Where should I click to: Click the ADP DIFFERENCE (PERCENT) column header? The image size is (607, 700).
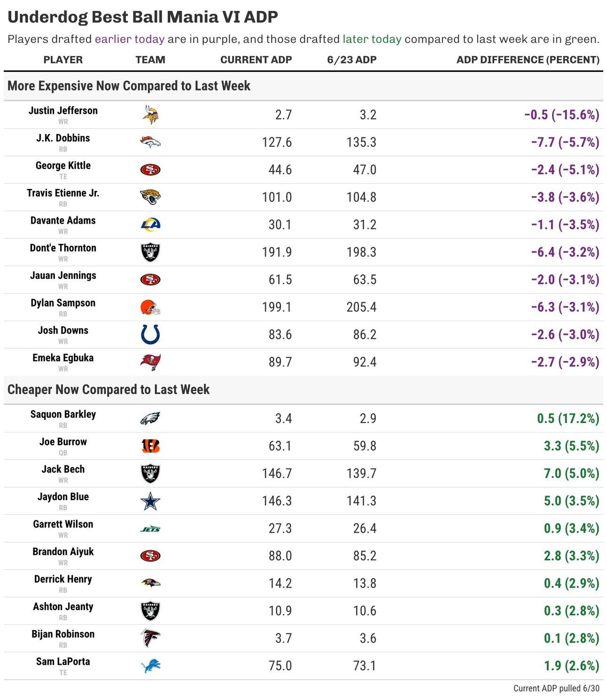tap(528, 60)
